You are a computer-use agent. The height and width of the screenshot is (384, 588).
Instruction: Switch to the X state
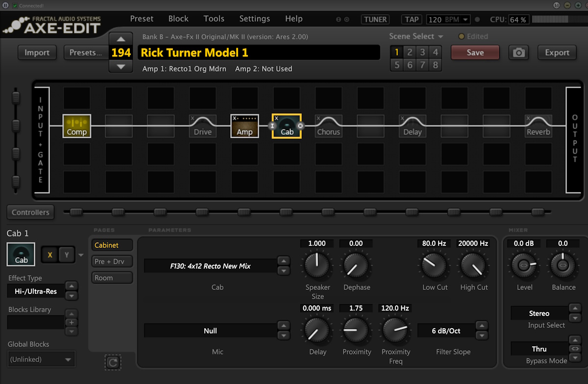[50, 255]
